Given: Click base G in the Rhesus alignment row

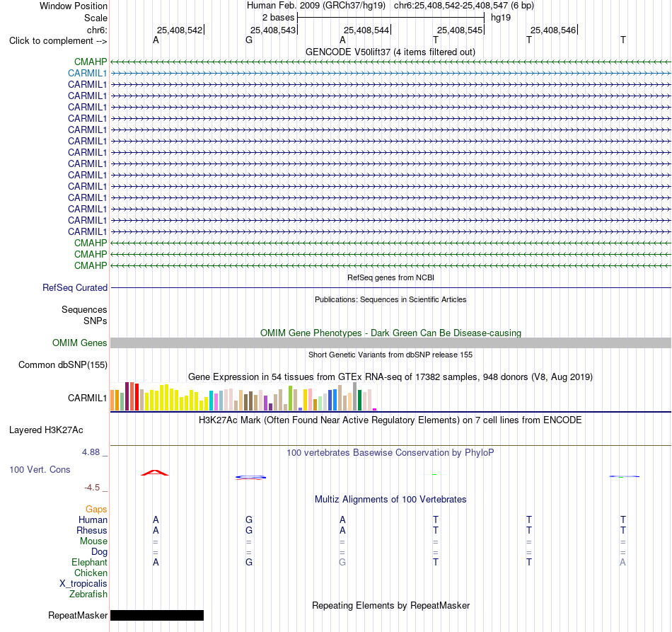Looking at the screenshot, I should [x=249, y=530].
